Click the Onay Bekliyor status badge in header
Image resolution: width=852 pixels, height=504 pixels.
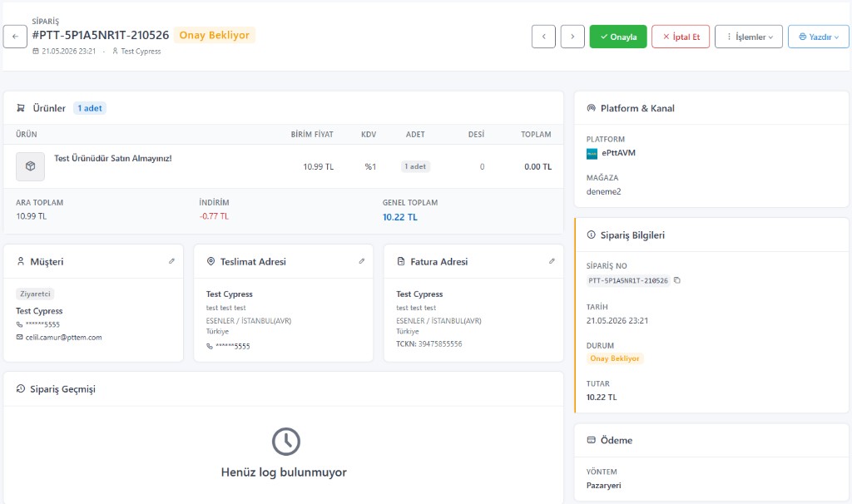[x=214, y=35]
